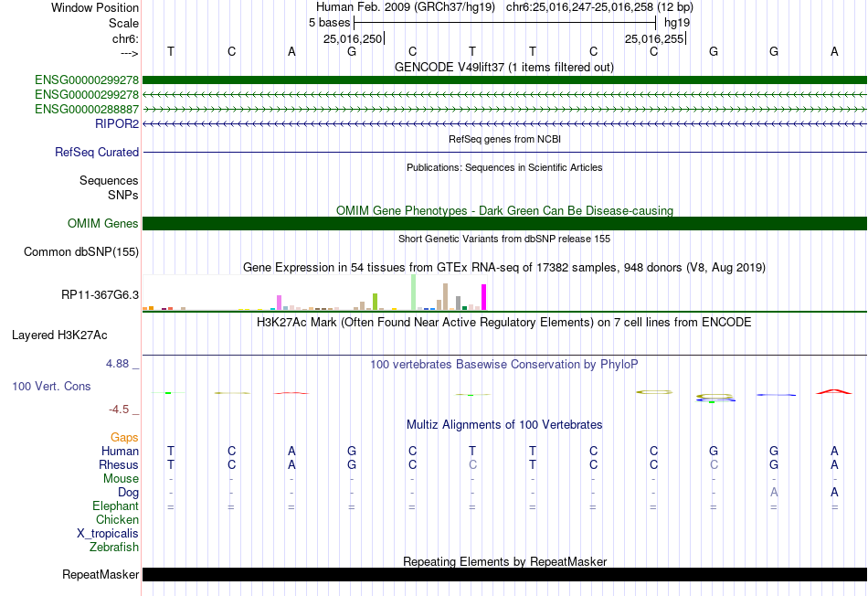Screen dimensions: 868x596
Task: Open the RefSeq genes from NCBI title
Action: pyautogui.click(x=504, y=139)
